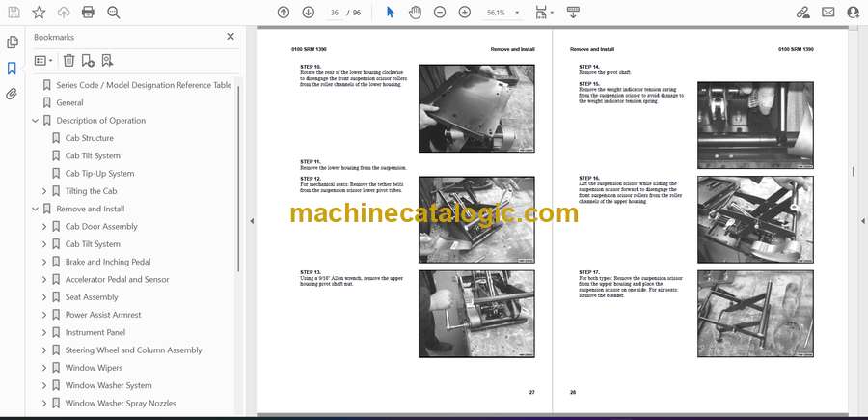Go to previous page arrow
The height and width of the screenshot is (420, 868).
[284, 13]
